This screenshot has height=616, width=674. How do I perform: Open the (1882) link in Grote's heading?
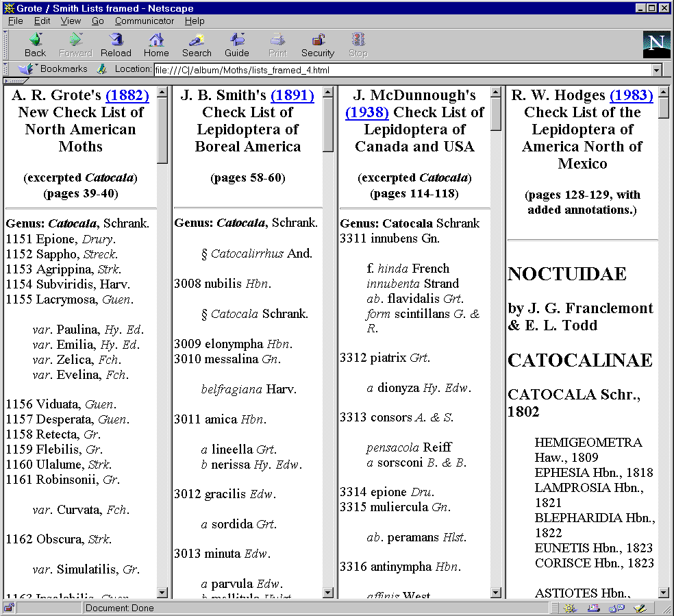click(x=127, y=95)
